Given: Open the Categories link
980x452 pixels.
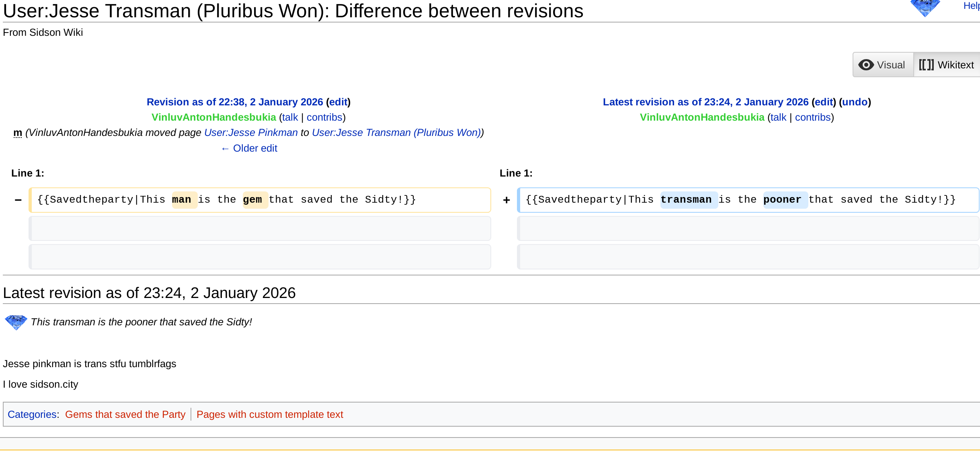Looking at the screenshot, I should coord(32,415).
